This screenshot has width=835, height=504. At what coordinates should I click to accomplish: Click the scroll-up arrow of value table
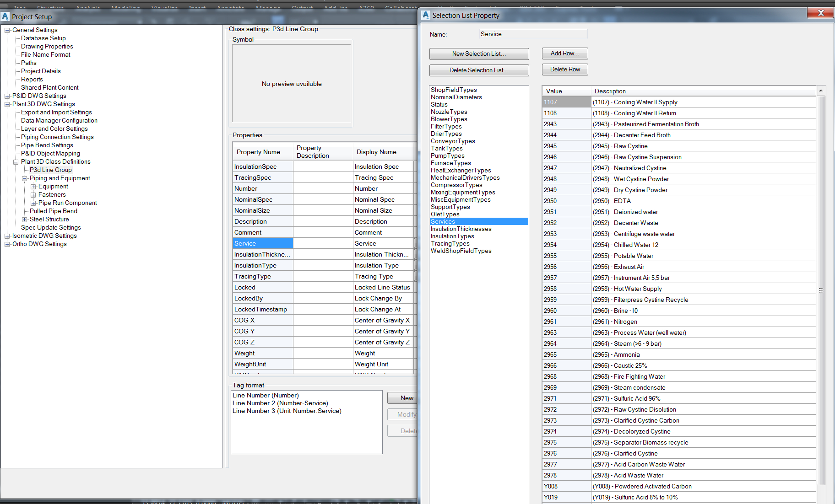(x=821, y=91)
